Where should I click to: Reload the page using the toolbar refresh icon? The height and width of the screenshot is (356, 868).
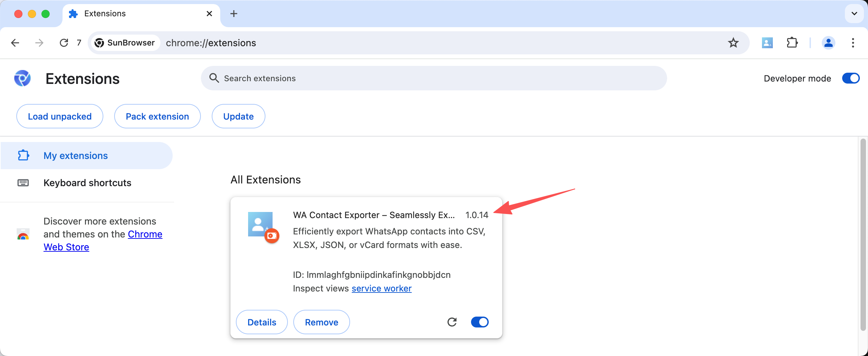point(64,43)
